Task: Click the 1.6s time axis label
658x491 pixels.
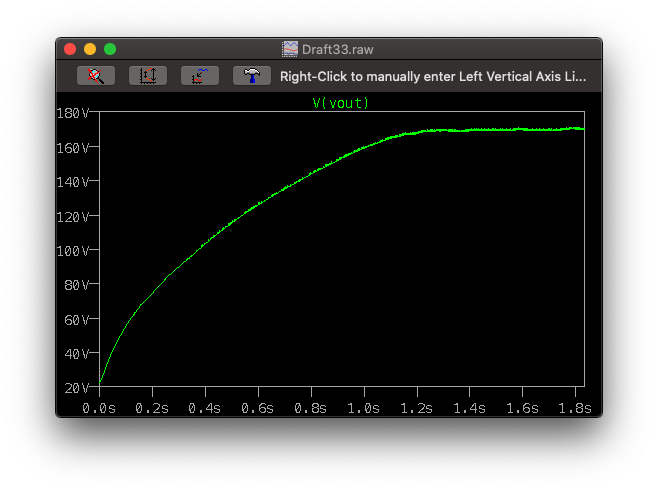Action: pos(522,408)
